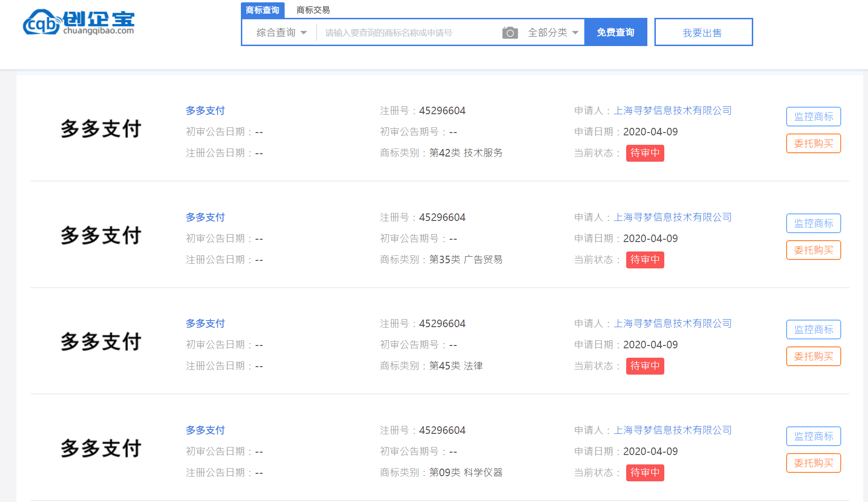
Task: Click 待审中 status badge in 第45类 row
Action: [x=645, y=366]
